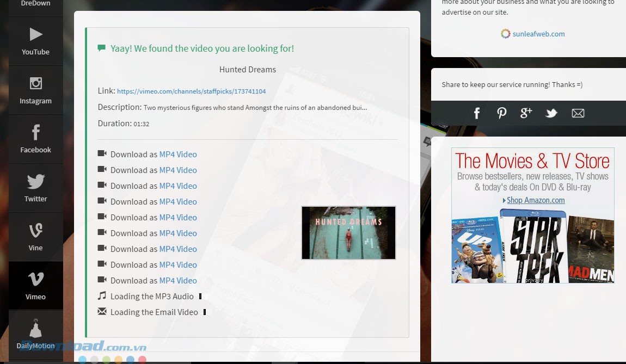Open the sunleafweb.com link

coord(538,34)
